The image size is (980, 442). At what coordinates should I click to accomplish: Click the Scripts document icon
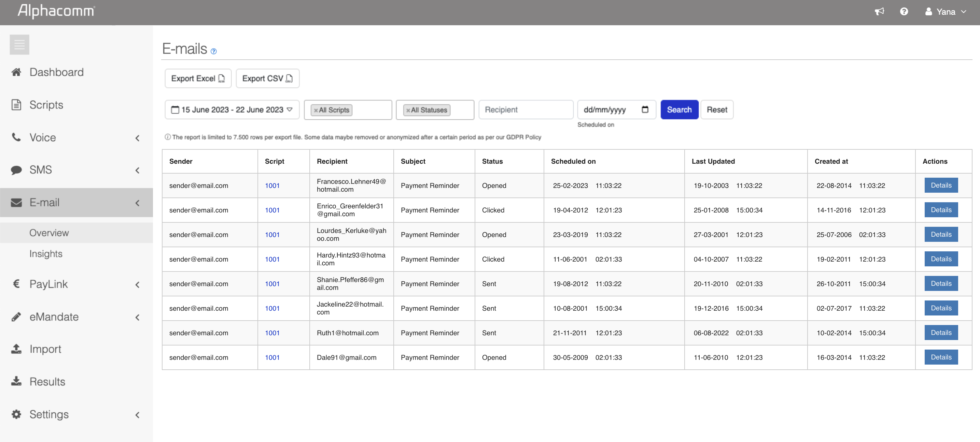click(x=16, y=105)
